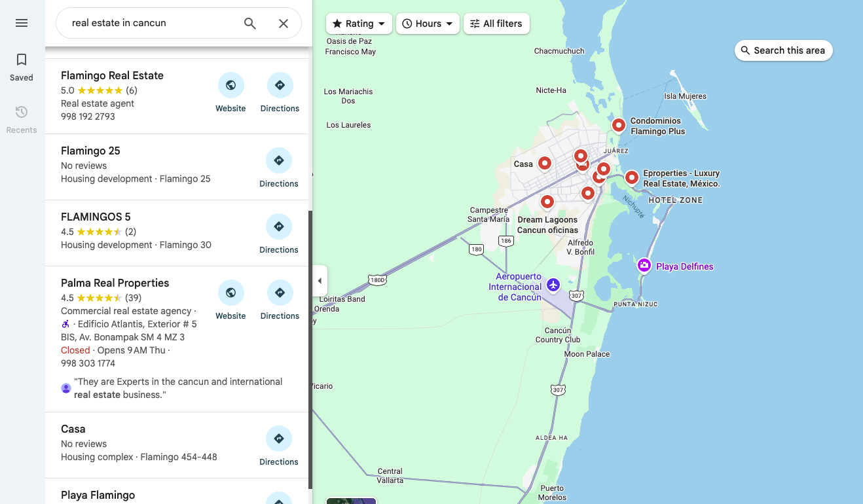Click the Saved places sidebar icon
Viewport: 863px width, 504px height.
[x=21, y=65]
